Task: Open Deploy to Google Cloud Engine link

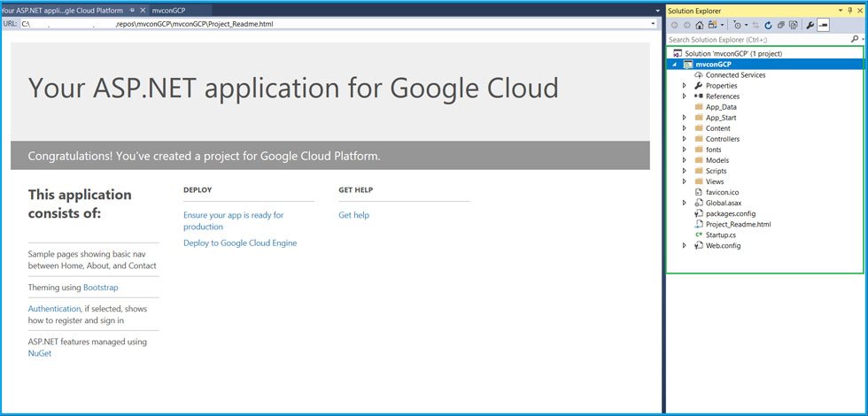Action: coord(239,243)
